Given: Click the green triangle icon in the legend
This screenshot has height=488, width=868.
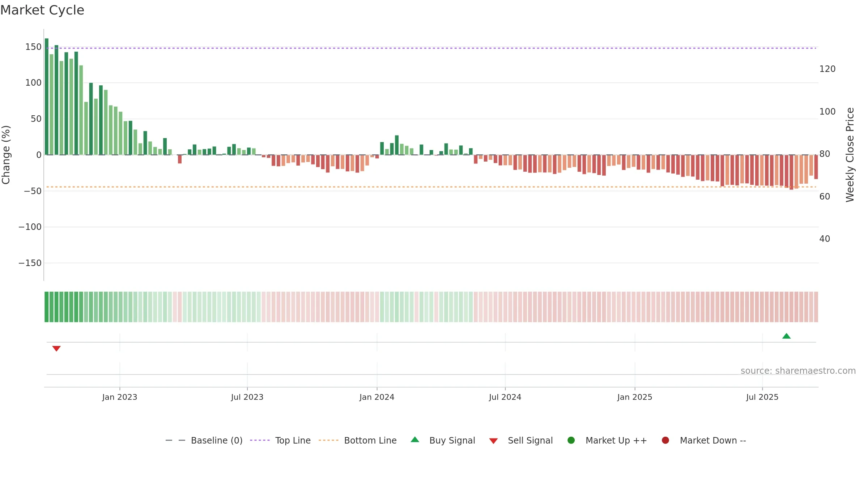Looking at the screenshot, I should click(x=415, y=440).
